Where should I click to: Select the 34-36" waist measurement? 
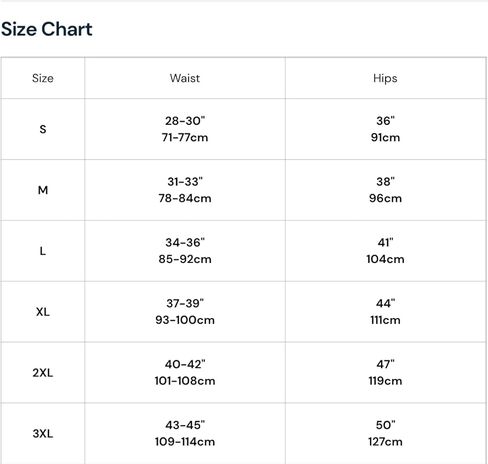point(185,243)
